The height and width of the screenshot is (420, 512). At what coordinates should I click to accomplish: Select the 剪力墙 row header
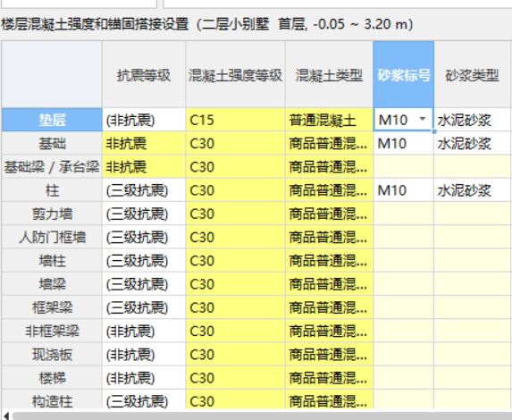click(x=52, y=214)
